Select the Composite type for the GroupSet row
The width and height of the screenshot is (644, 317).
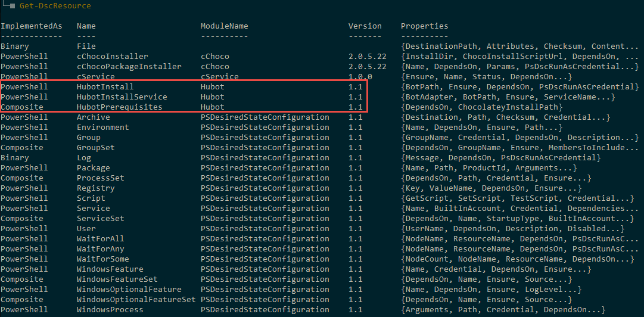tap(21, 148)
